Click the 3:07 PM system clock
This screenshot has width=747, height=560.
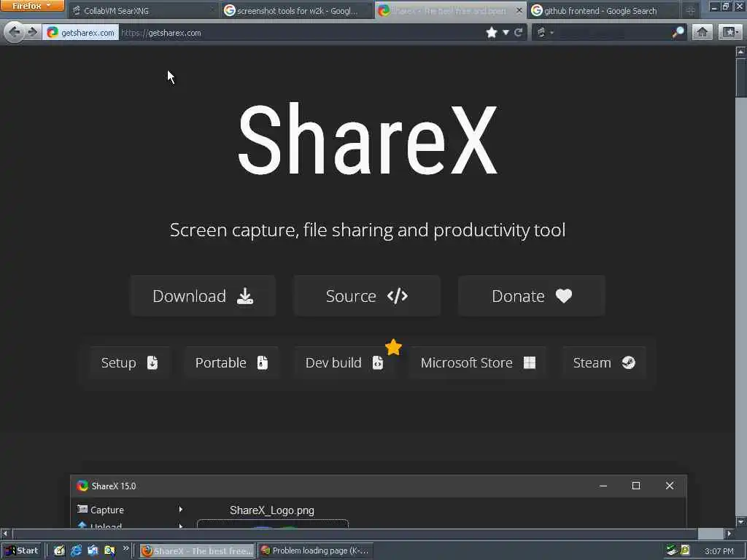point(719,551)
